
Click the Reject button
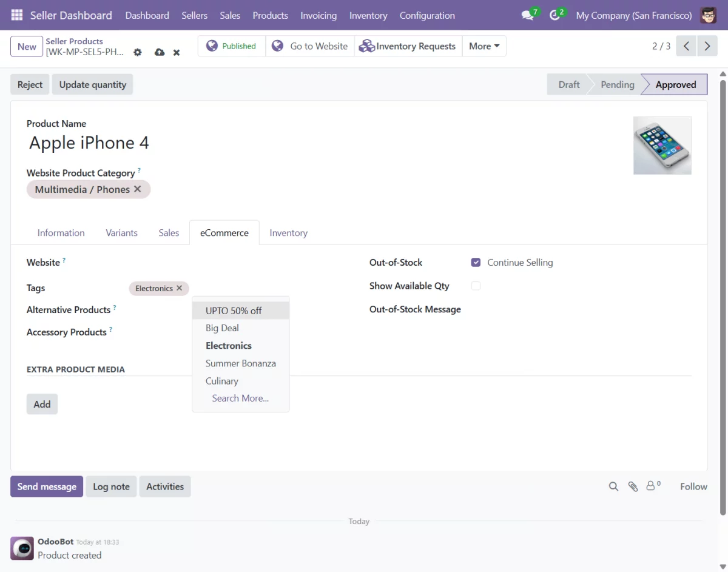30,84
